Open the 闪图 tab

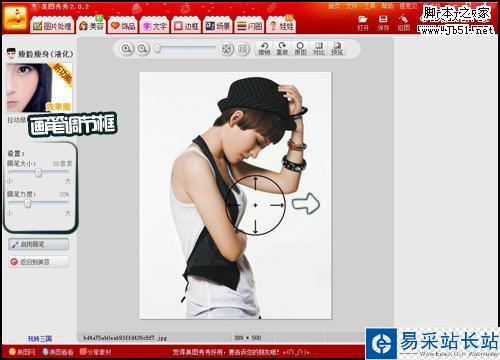pyautogui.click(x=250, y=26)
